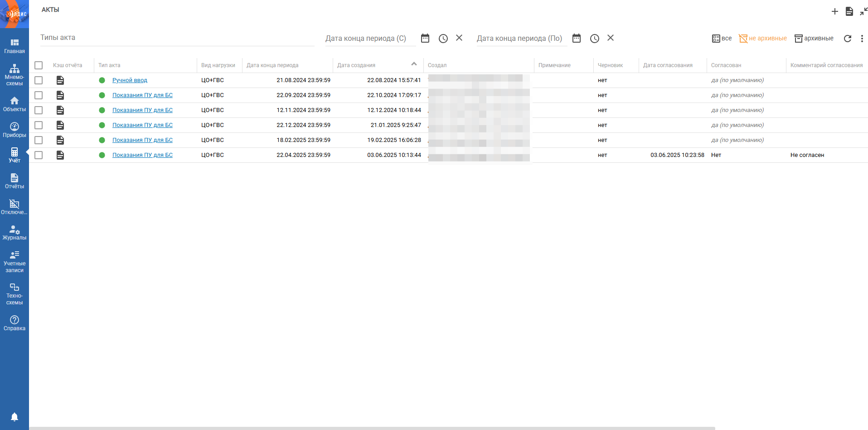Clear the Дата конца периода (С) field
The width and height of the screenshot is (868, 430).
tap(459, 38)
